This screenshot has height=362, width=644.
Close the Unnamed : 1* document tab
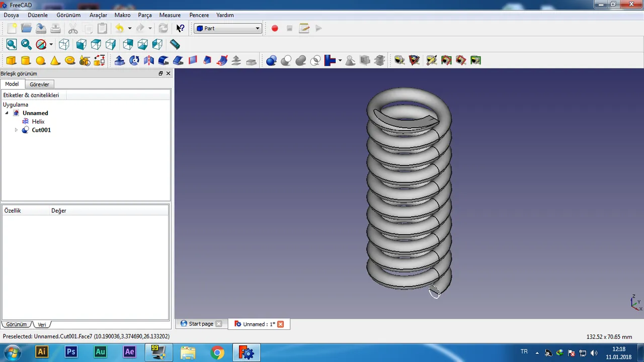pyautogui.click(x=281, y=324)
